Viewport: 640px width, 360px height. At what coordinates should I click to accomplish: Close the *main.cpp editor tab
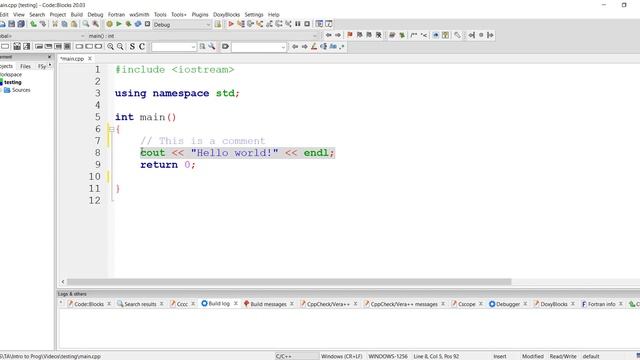(x=90, y=59)
